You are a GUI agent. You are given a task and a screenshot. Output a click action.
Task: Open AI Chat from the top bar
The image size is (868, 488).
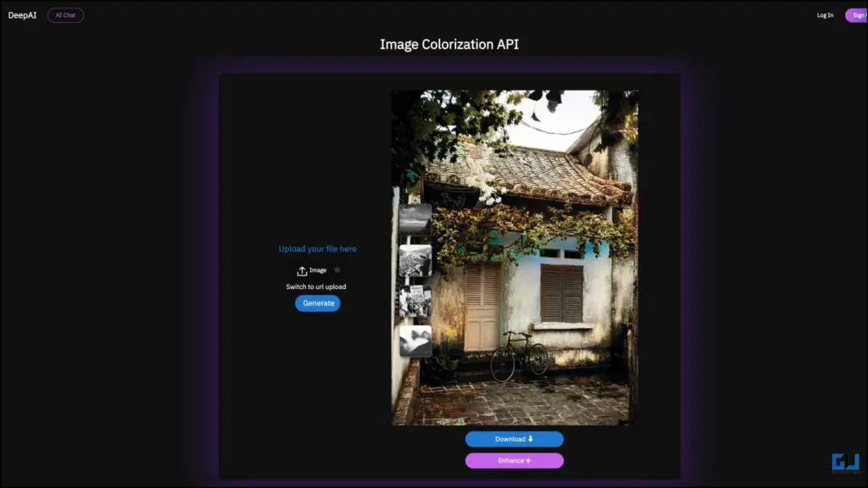point(65,14)
